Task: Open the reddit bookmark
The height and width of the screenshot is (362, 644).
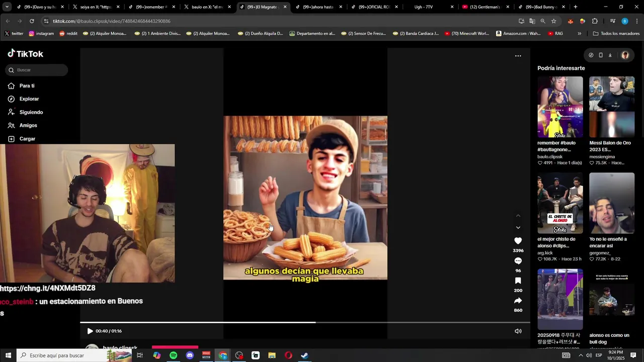Action: point(68,34)
